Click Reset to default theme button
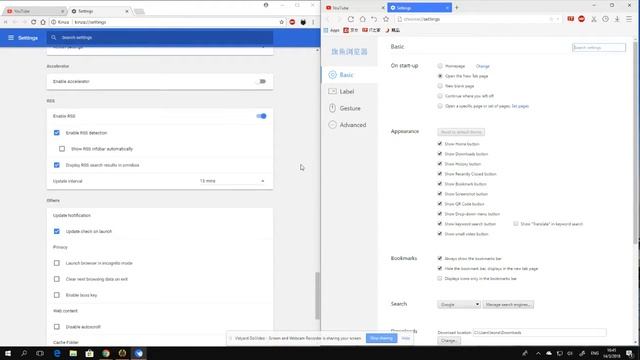Screen dimensions: 640x360 pos(461,132)
